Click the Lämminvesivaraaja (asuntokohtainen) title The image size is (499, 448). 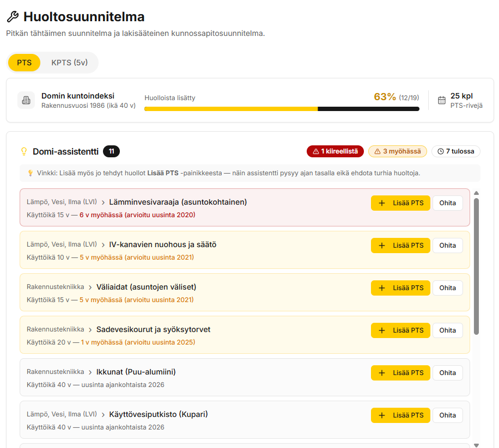pos(178,202)
